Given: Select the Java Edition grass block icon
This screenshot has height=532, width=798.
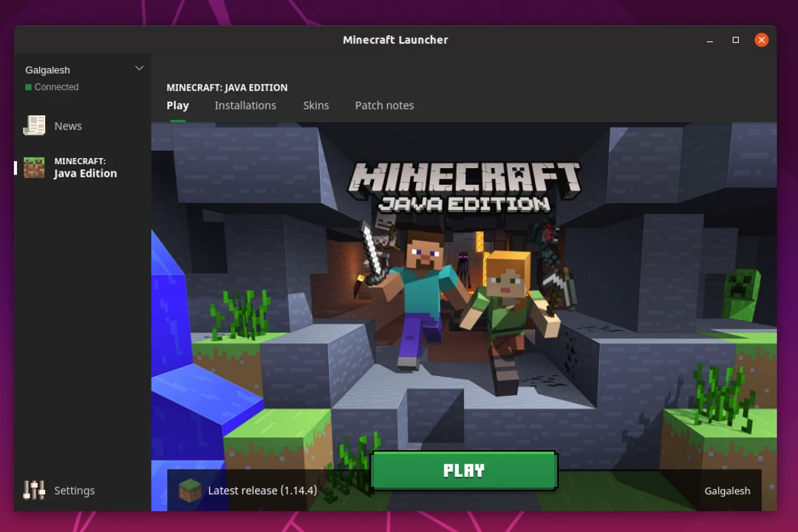Looking at the screenshot, I should [34, 168].
